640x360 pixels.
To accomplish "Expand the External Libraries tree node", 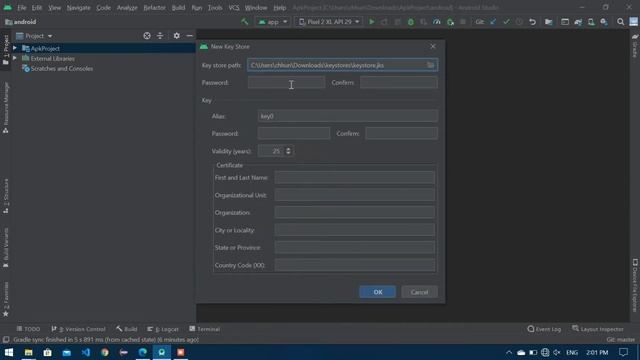I will pos(15,58).
